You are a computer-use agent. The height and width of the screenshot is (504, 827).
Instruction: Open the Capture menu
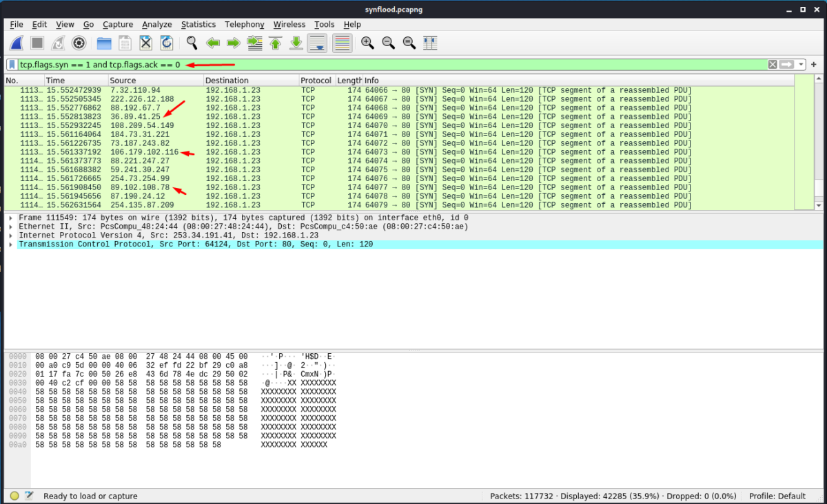click(x=118, y=24)
